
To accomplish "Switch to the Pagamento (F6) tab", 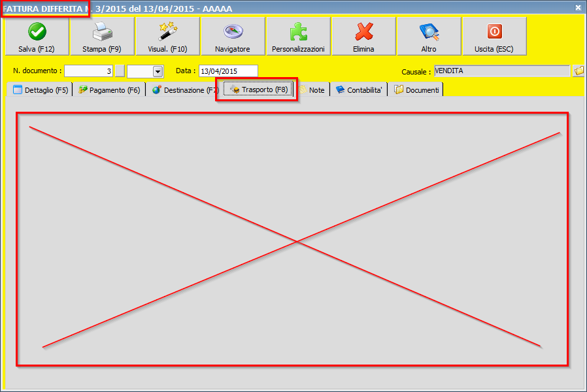I will click(109, 90).
